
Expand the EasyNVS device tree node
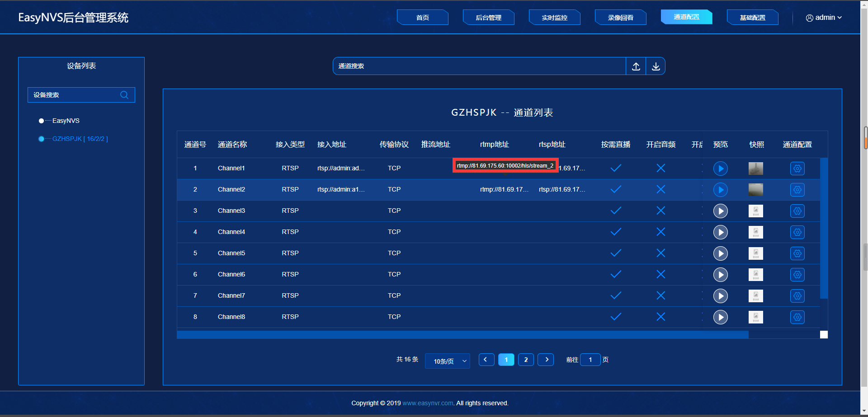[41, 121]
